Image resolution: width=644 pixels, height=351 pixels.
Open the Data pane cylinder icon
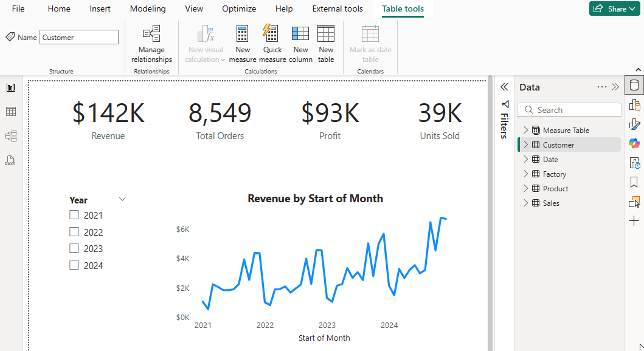pyautogui.click(x=634, y=85)
